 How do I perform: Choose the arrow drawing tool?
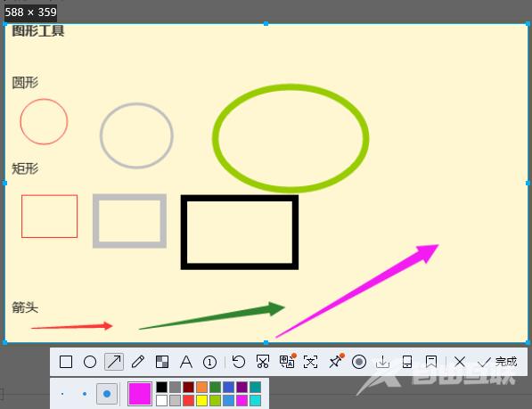tap(114, 362)
